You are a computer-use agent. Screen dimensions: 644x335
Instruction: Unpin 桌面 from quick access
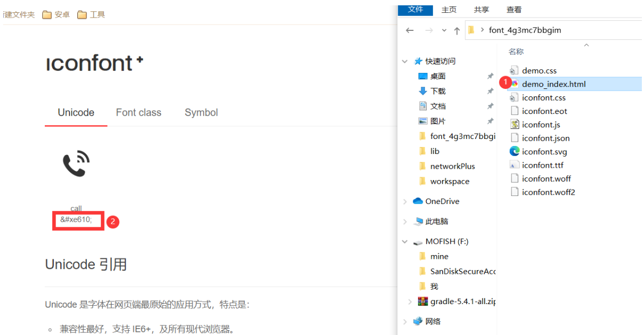tap(490, 76)
